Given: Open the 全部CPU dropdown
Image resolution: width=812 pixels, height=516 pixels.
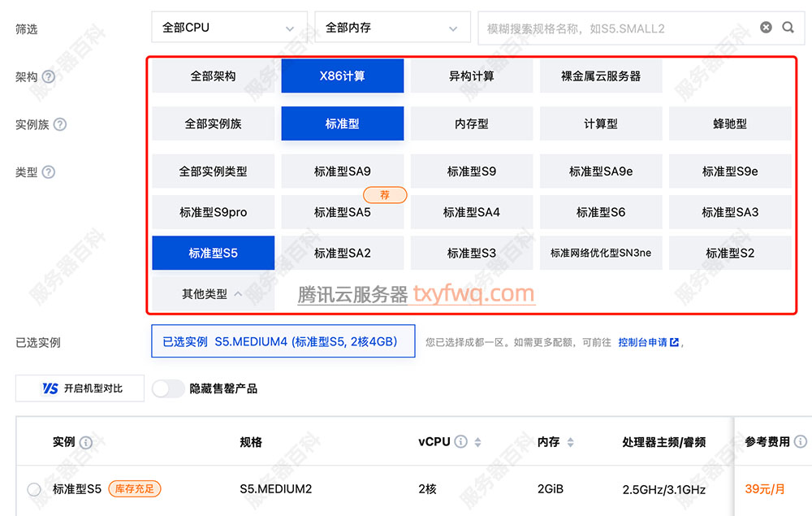Looking at the screenshot, I should pyautogui.click(x=230, y=28).
